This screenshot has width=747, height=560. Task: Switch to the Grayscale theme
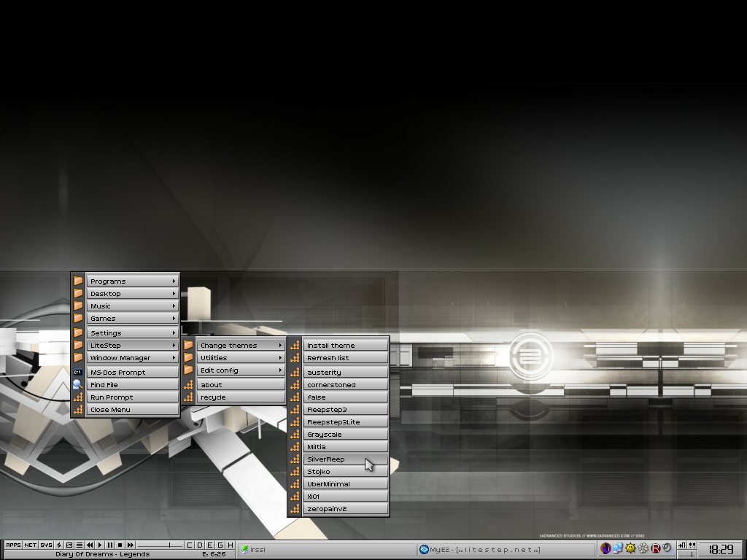pos(346,435)
